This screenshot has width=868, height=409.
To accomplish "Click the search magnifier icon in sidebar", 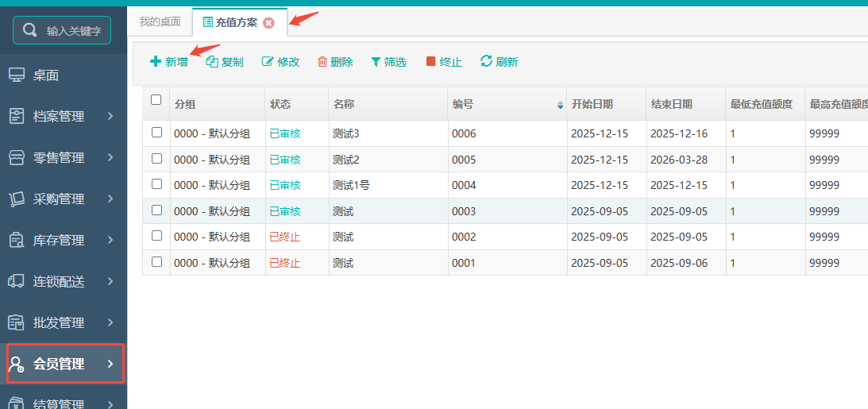I will tap(29, 30).
